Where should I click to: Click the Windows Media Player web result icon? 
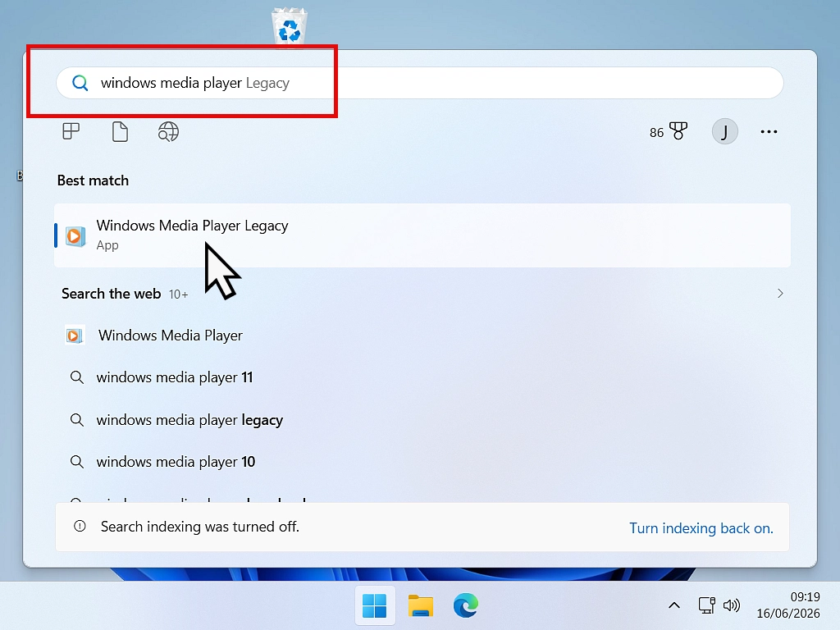(75, 336)
